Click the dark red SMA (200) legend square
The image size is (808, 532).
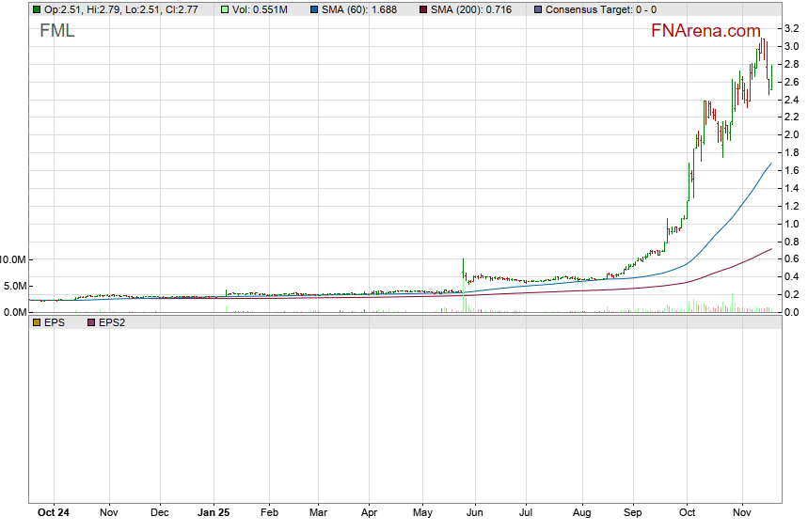[x=422, y=9]
